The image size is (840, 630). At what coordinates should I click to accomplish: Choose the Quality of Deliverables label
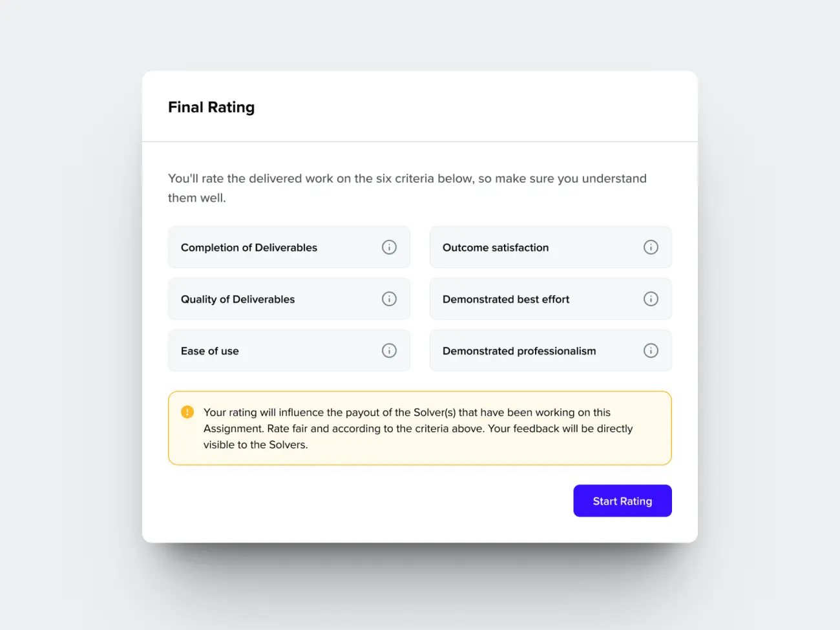coord(238,299)
